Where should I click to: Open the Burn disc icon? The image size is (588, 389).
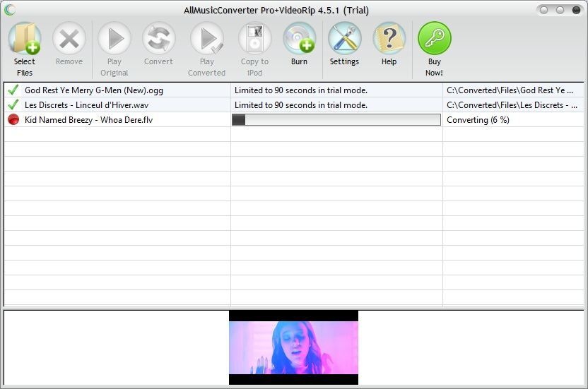click(x=299, y=38)
